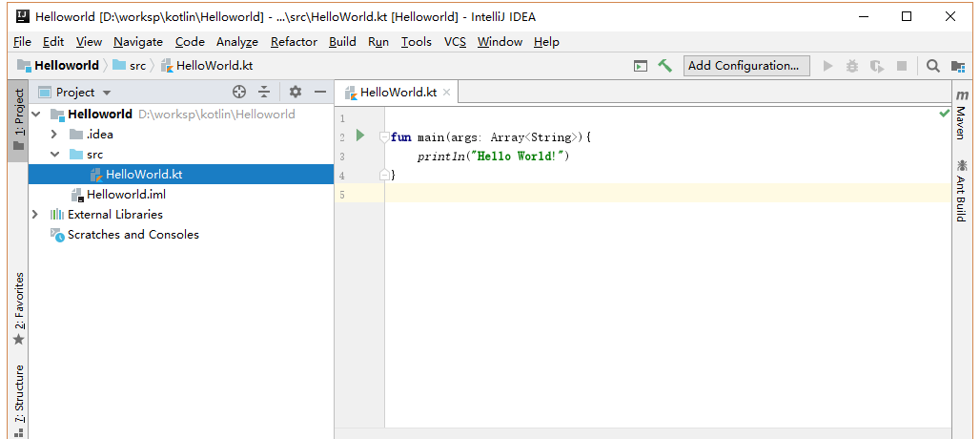Open Project Structure icon at toolbar end
The image size is (980, 439).
[957, 66]
